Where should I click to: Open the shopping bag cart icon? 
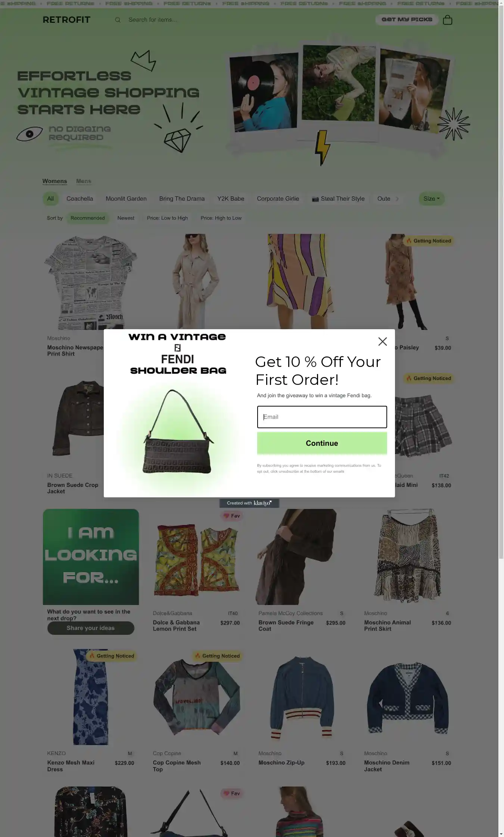447,20
